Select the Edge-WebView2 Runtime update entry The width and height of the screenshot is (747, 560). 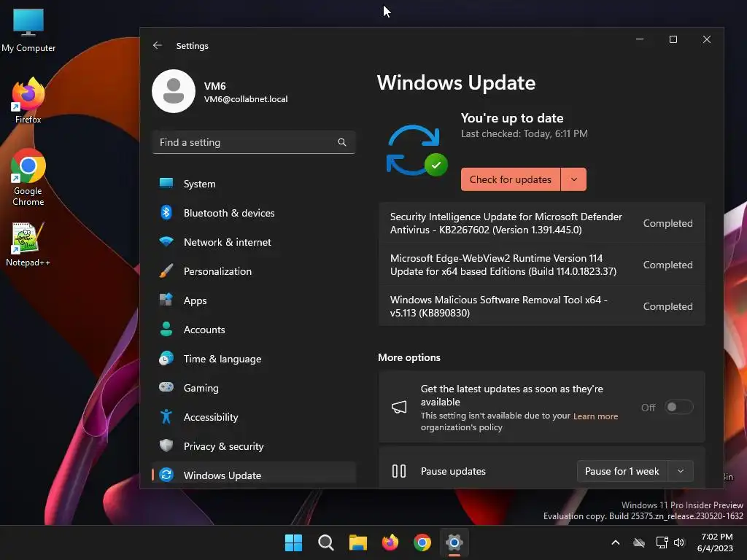542,265
